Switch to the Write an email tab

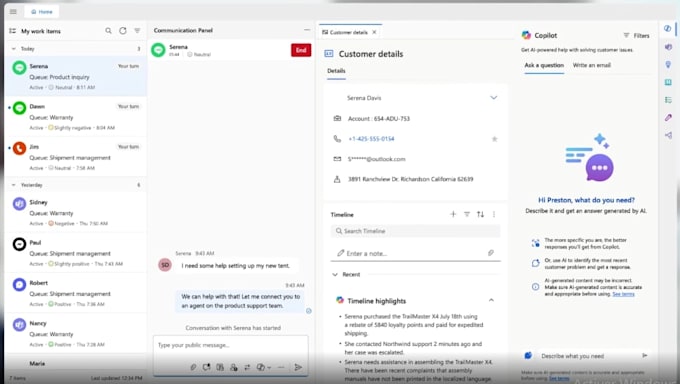point(592,65)
